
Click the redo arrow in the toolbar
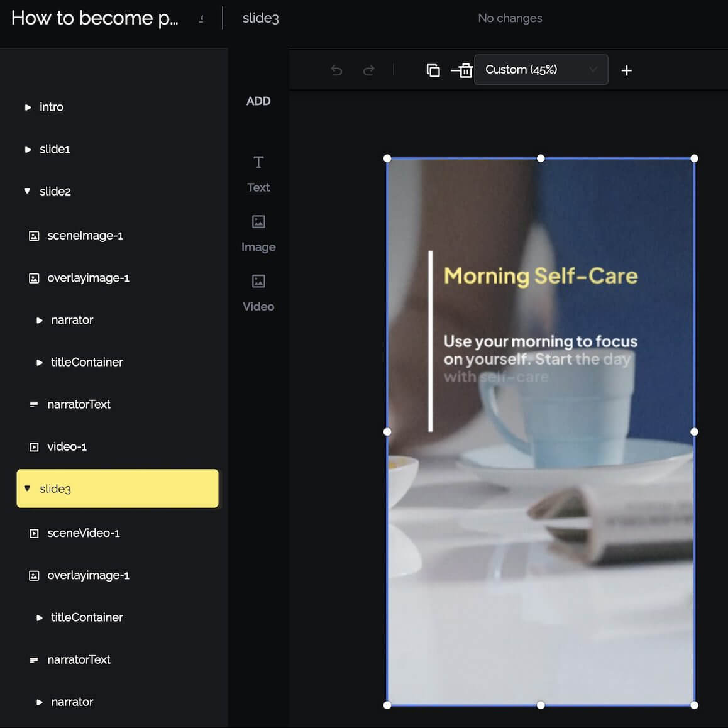(x=368, y=70)
